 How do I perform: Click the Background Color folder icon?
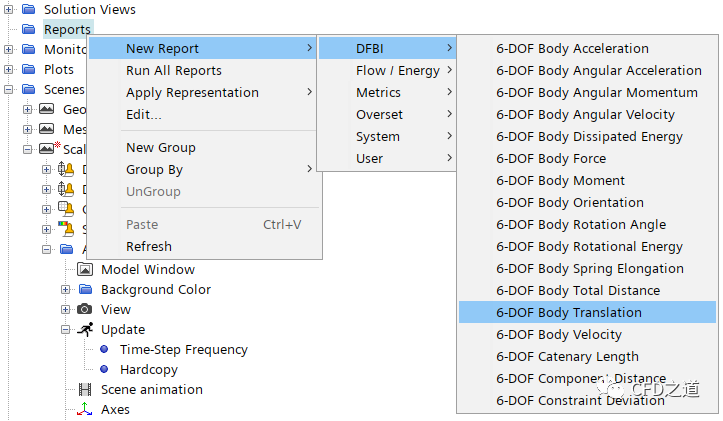coord(85,289)
